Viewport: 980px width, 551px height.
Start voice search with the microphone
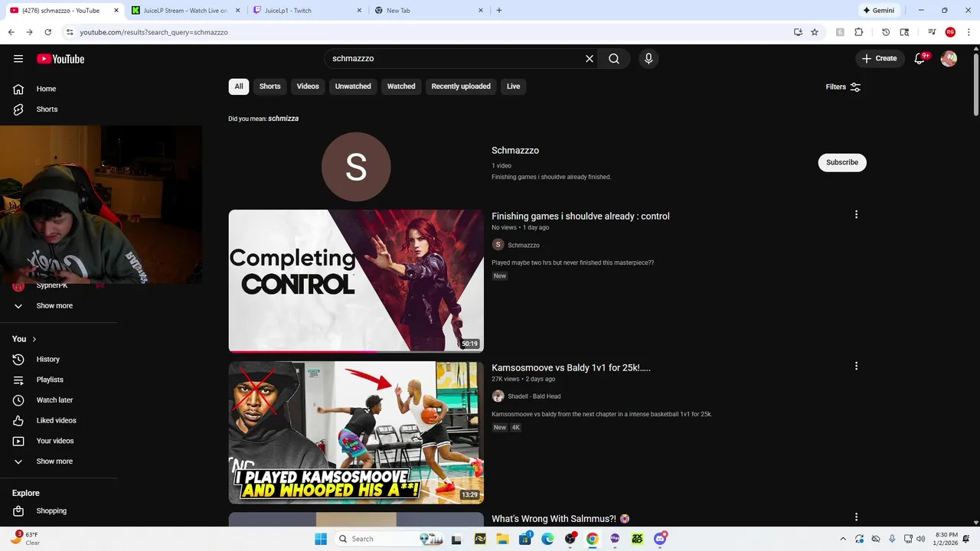click(648, 59)
